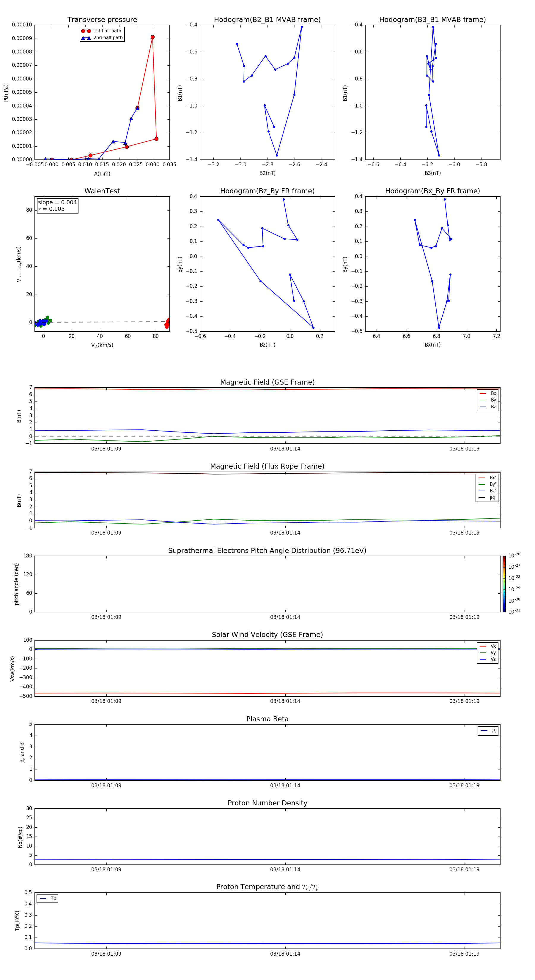Image resolution: width=535 pixels, height=980 pixels.
Task: Click the "10^-26" label on the color bar
Action: point(514,555)
